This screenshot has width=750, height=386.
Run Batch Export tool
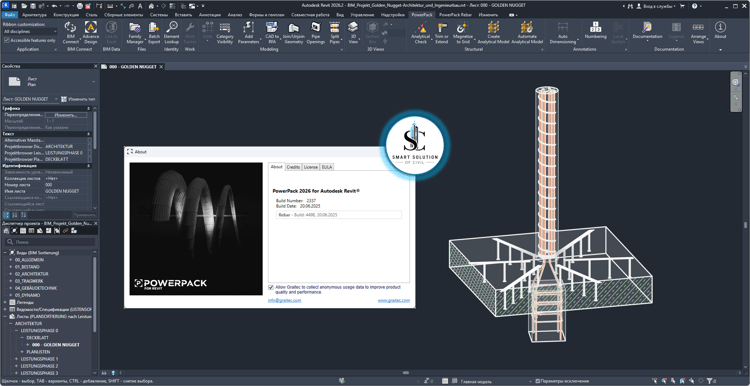click(x=154, y=32)
